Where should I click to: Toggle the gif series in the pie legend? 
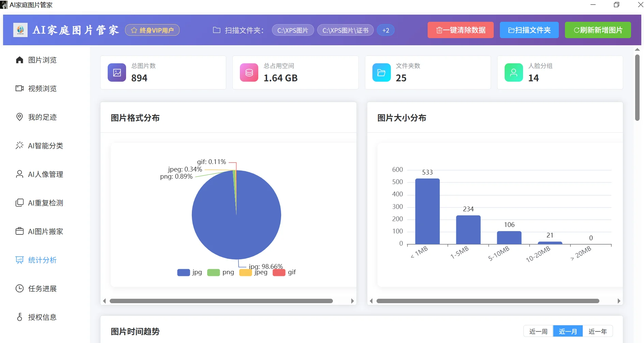point(284,272)
